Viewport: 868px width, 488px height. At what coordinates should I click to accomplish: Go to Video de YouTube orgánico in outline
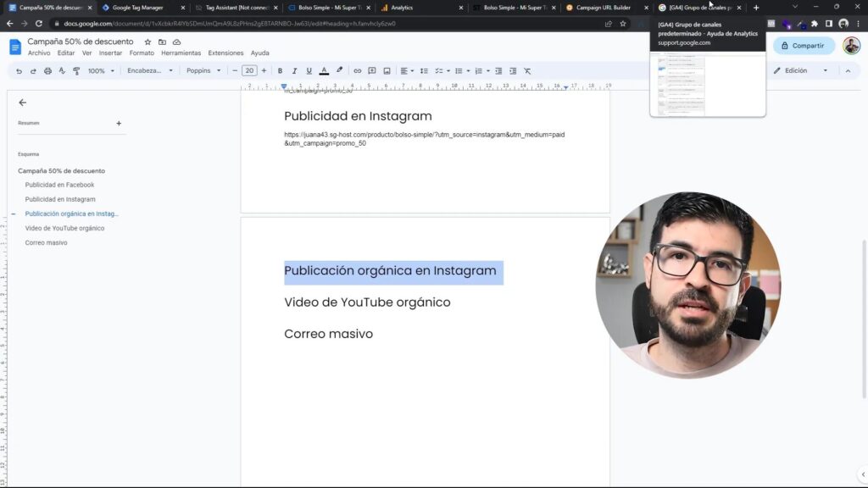coord(64,228)
